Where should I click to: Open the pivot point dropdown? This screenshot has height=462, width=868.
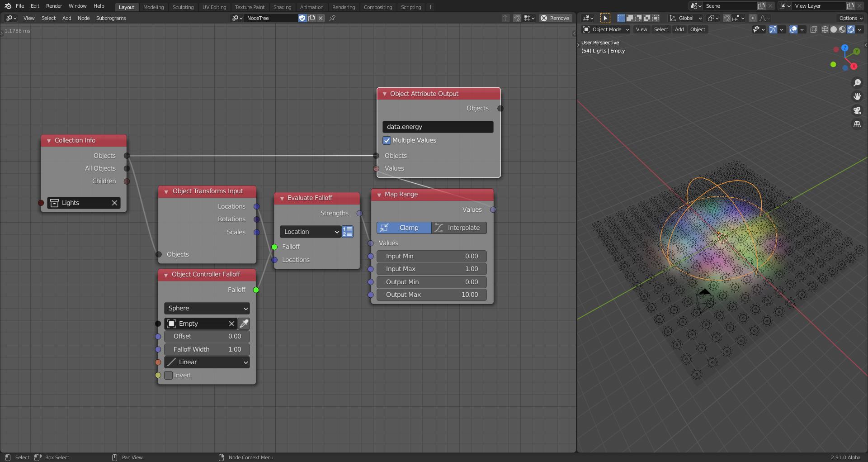pyautogui.click(x=713, y=18)
